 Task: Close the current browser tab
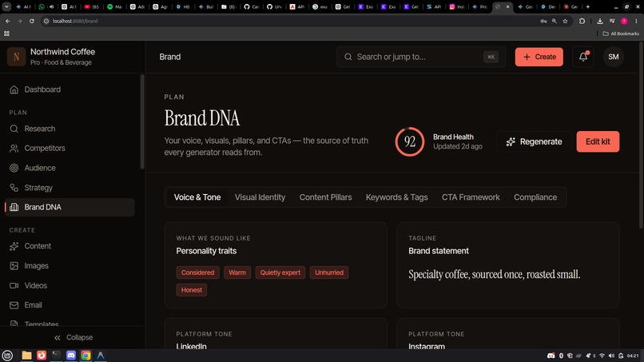coord(507,6)
